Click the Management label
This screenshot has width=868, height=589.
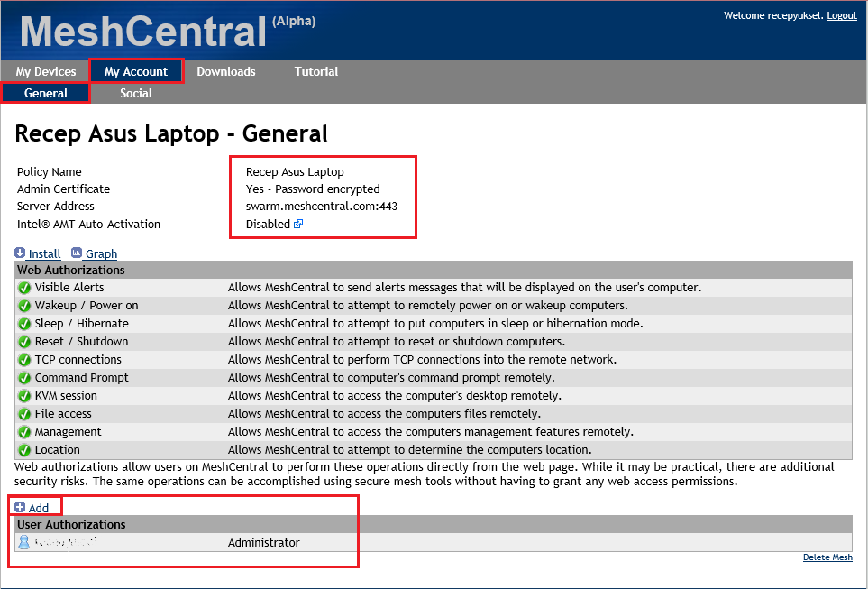69,432
